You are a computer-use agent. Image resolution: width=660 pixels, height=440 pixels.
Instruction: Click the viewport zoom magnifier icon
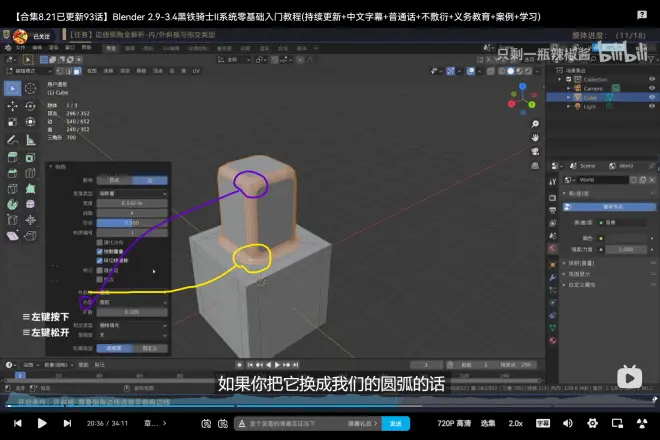pyautogui.click(x=535, y=124)
